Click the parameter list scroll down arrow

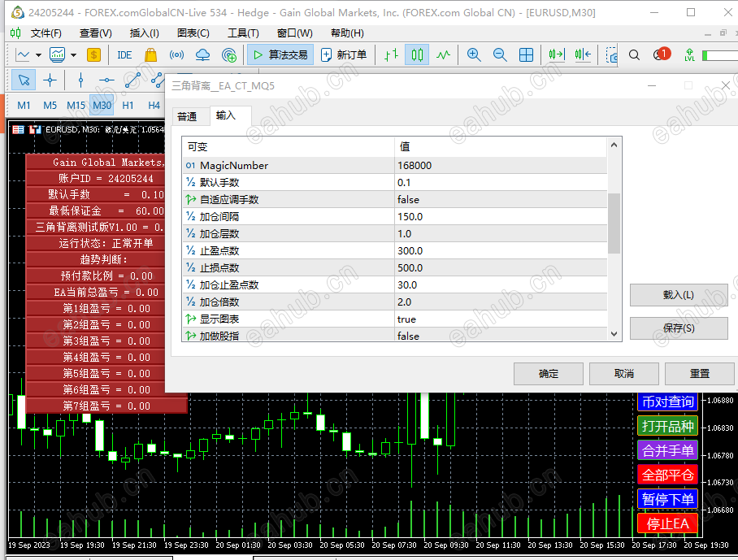(614, 334)
